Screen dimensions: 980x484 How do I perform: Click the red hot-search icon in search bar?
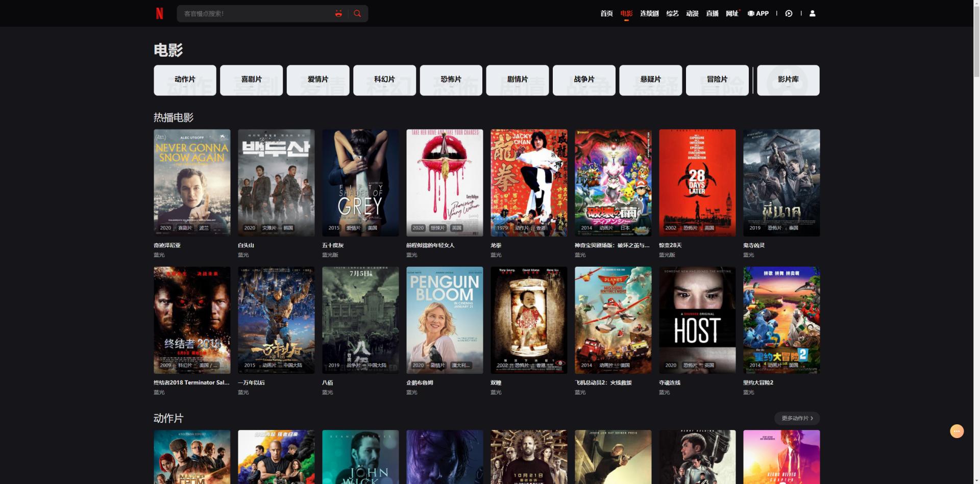pyautogui.click(x=338, y=14)
